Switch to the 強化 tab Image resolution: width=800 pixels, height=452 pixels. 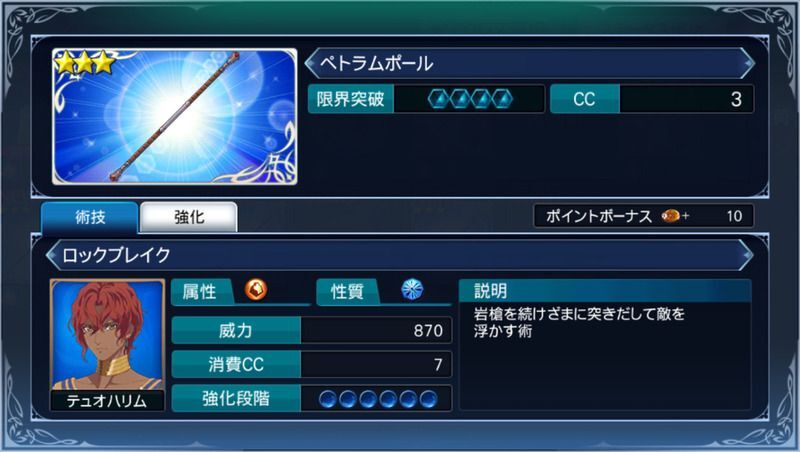point(189,217)
